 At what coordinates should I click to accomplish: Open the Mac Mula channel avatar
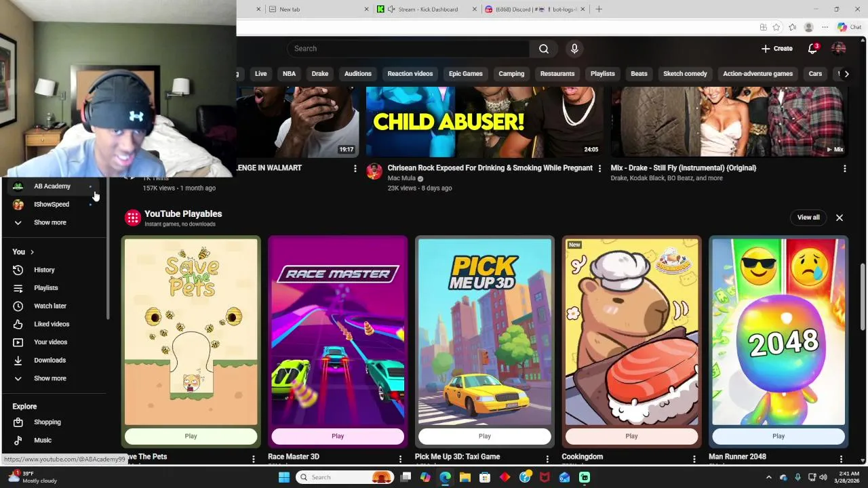pos(374,171)
